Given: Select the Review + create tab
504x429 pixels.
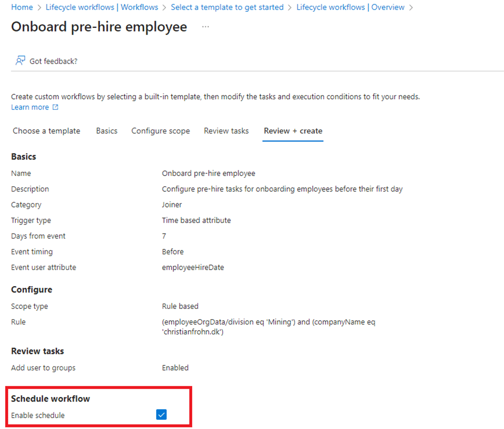Looking at the screenshot, I should point(293,131).
